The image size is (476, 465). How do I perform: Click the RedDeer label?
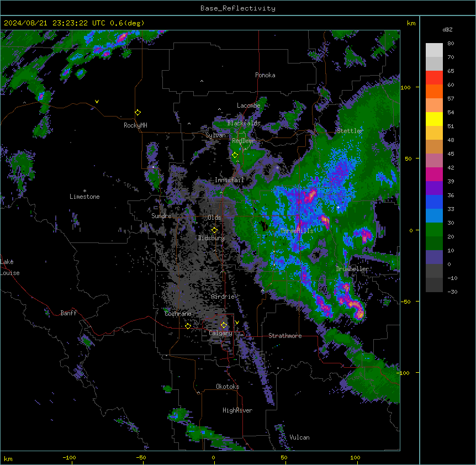tap(243, 141)
